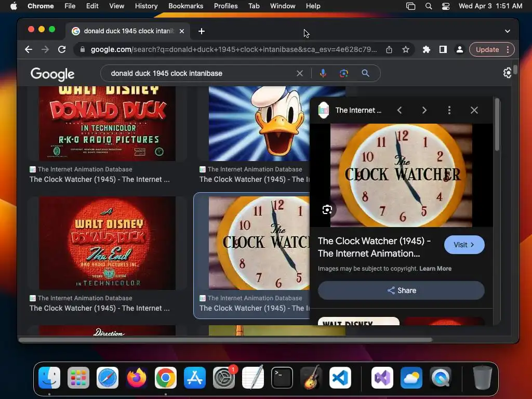This screenshot has width=532, height=399.
Task: Launch Safari from the Dock
Action: (x=108, y=378)
